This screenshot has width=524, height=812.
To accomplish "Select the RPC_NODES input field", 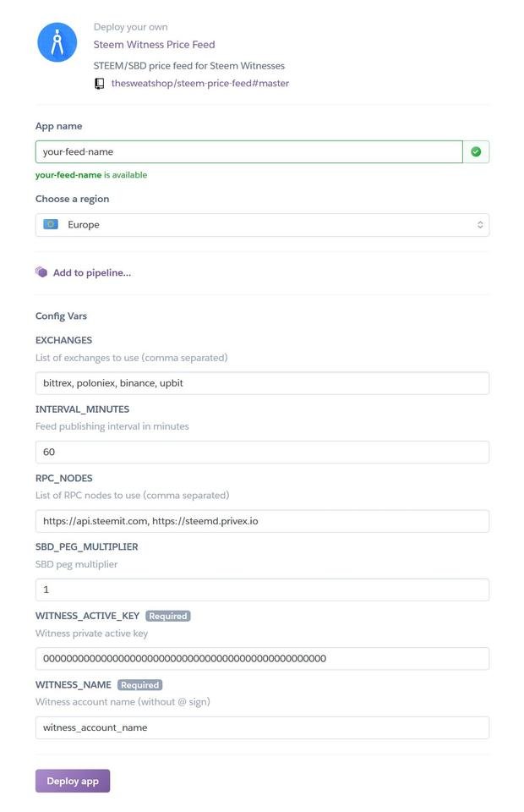I will pyautogui.click(x=262, y=521).
